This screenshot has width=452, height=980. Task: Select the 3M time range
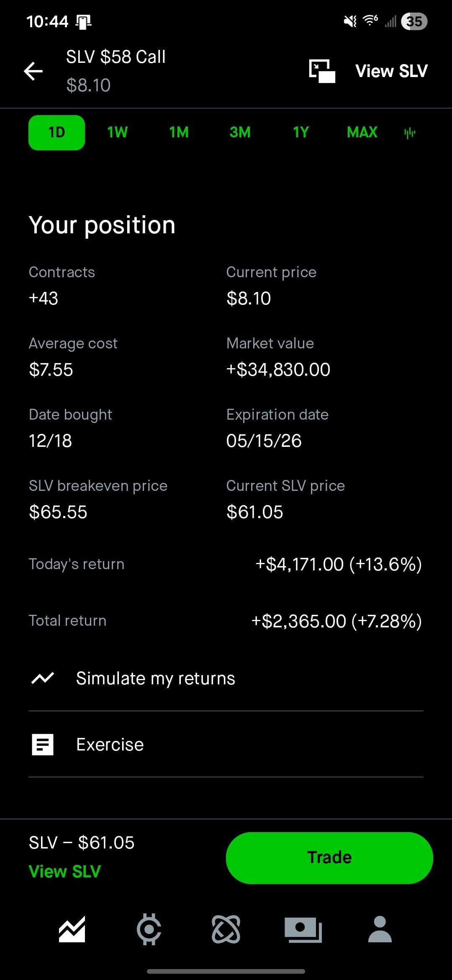[240, 132]
